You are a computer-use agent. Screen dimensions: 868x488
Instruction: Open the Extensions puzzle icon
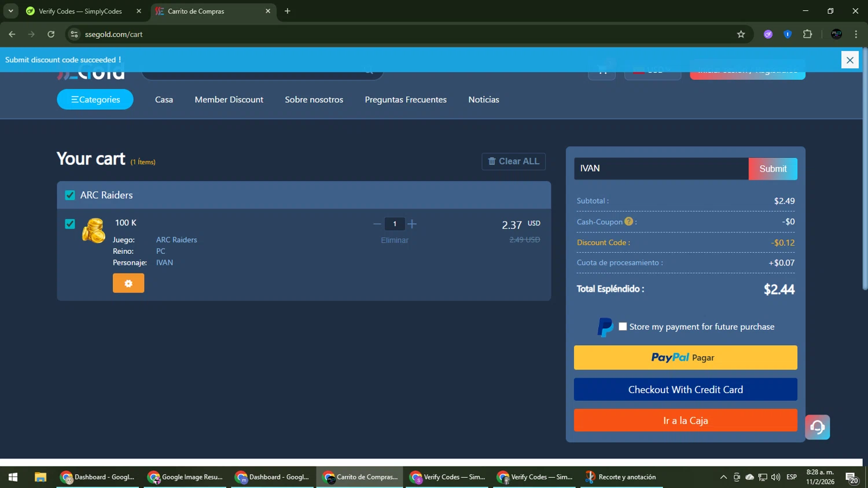pos(808,34)
